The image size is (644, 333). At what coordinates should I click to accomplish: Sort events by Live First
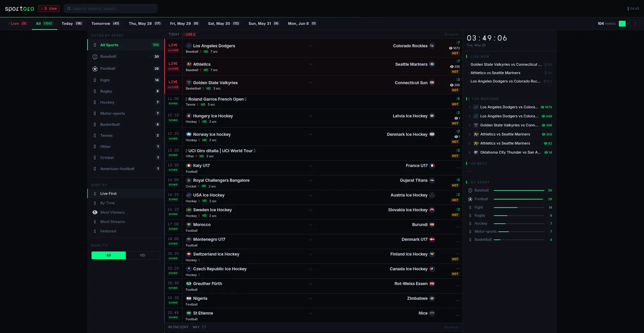[x=126, y=193]
